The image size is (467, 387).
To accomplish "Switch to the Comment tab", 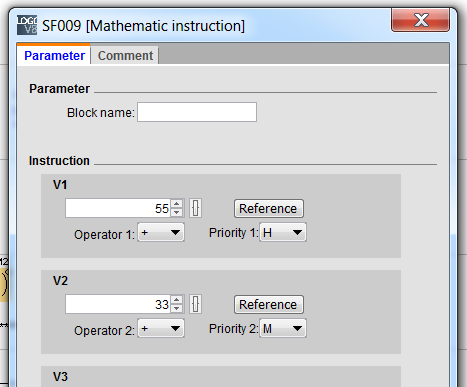I will click(x=125, y=55).
